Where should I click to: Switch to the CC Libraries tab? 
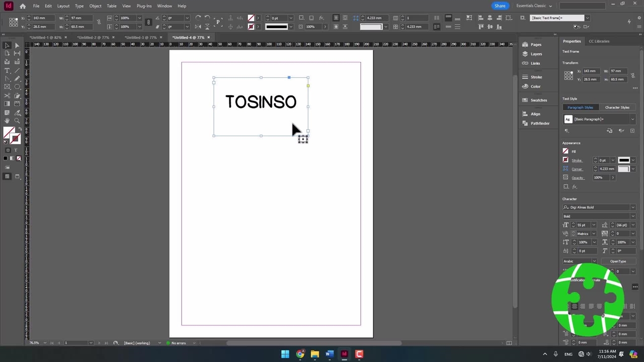599,41
